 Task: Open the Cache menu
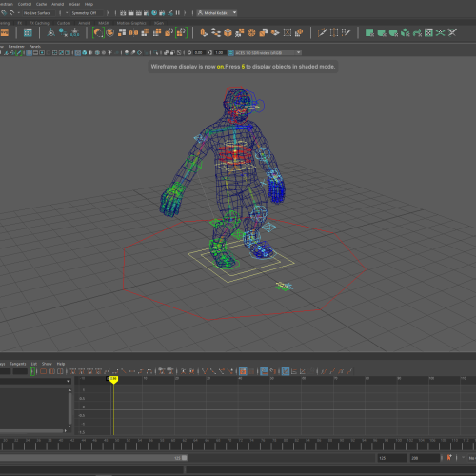point(41,4)
